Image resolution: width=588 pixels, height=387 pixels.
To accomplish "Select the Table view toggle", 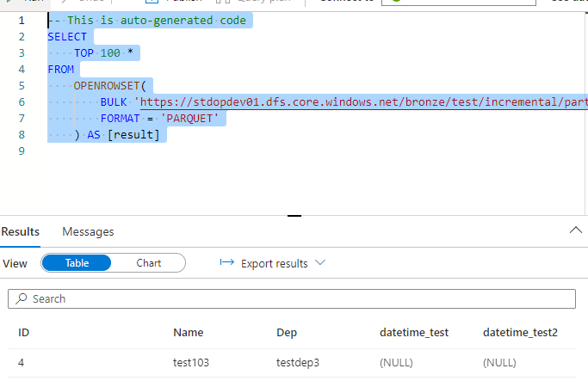I will pos(77,263).
